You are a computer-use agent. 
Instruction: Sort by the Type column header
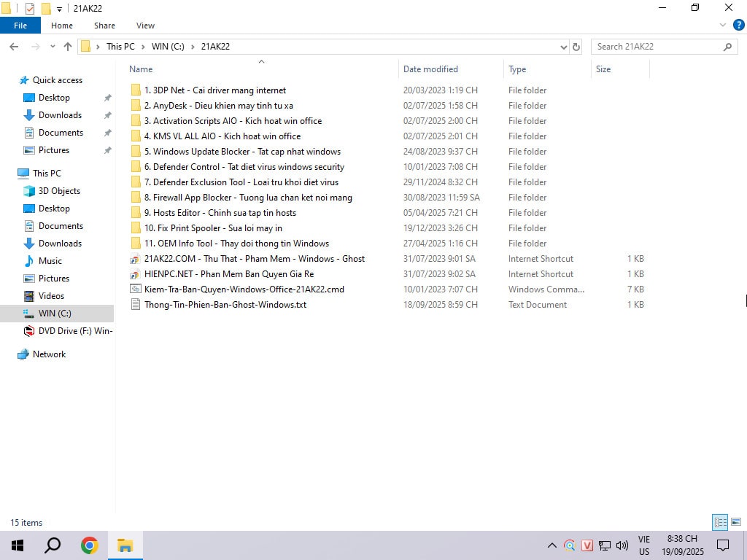click(x=517, y=69)
